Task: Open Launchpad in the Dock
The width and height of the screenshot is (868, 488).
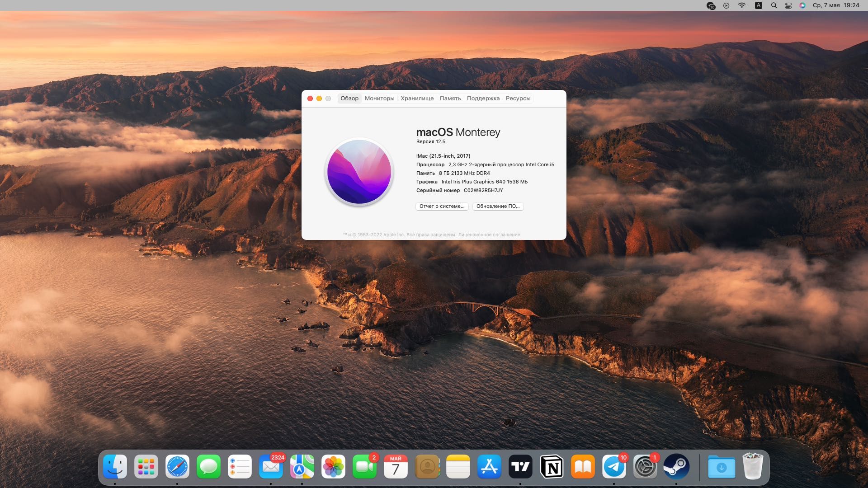Action: pyautogui.click(x=146, y=467)
